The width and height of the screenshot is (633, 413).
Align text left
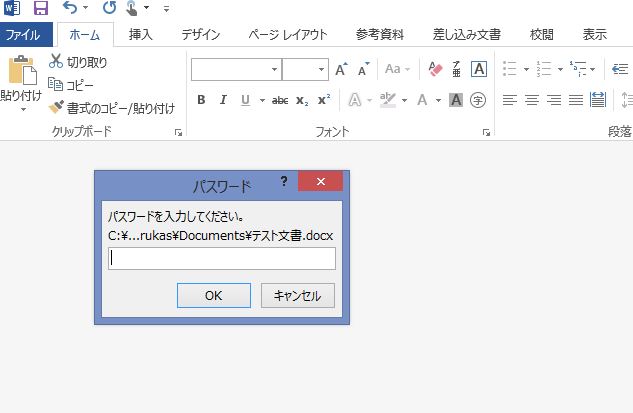point(510,100)
